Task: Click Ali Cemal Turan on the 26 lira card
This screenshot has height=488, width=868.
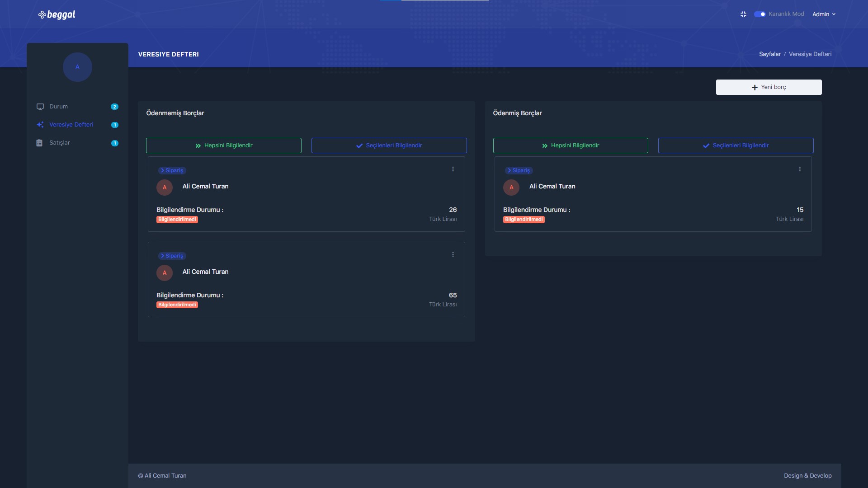Action: 205,186
